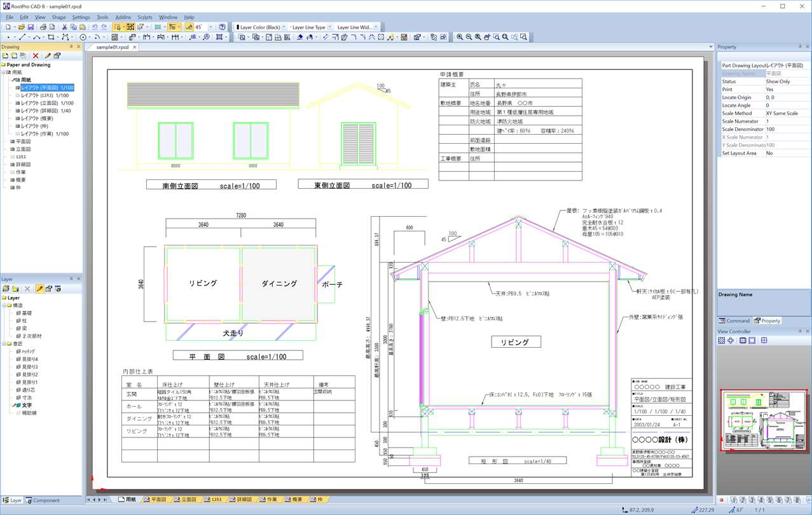Open the File menu

[10, 17]
